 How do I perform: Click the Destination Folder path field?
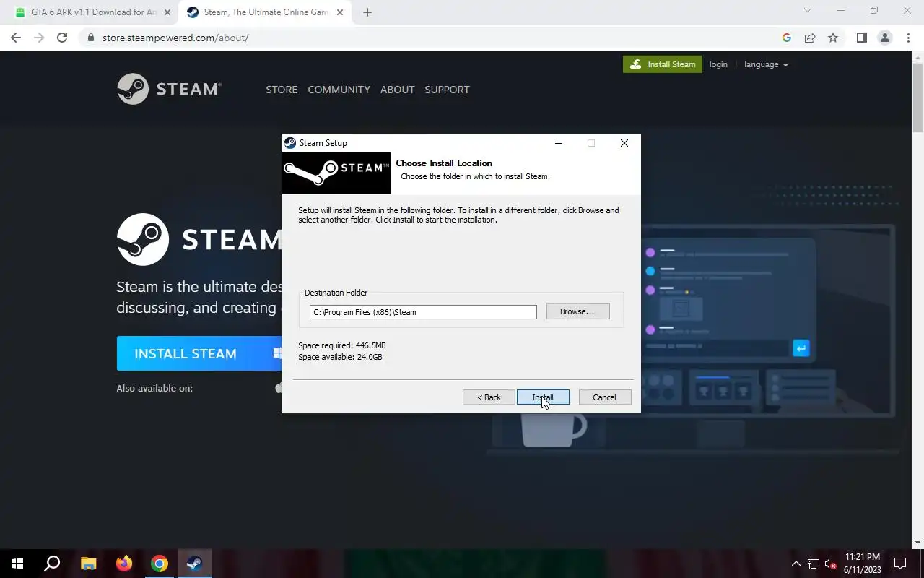(x=423, y=312)
